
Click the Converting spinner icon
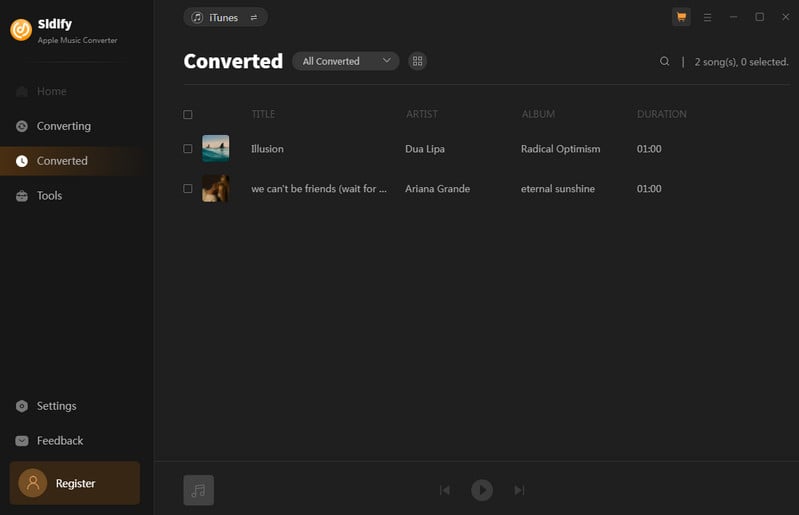coord(22,126)
